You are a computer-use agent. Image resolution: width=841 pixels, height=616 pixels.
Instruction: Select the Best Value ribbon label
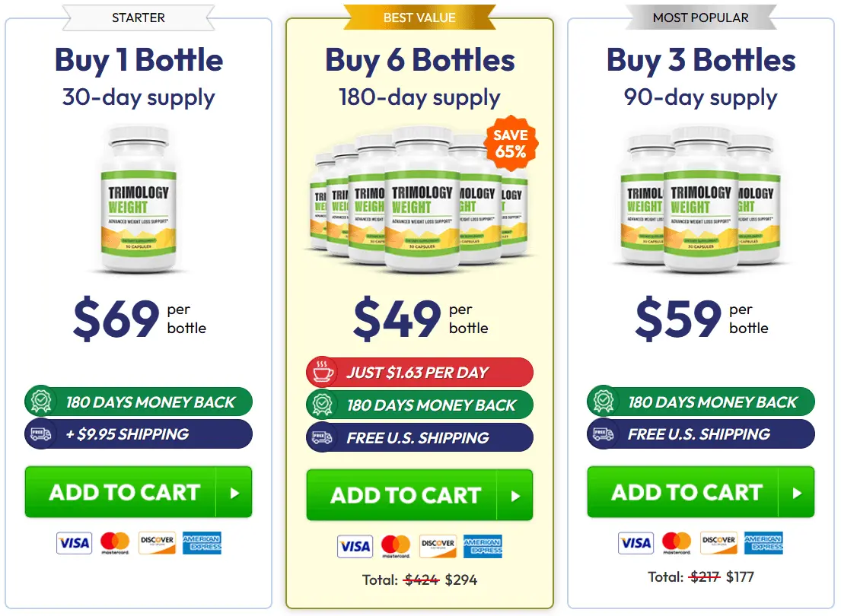[x=419, y=17]
